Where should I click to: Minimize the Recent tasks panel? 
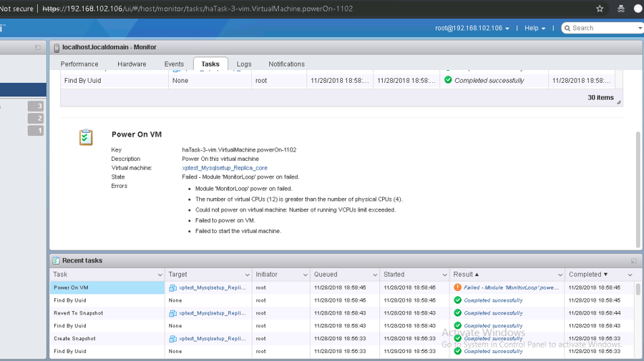coord(633,261)
